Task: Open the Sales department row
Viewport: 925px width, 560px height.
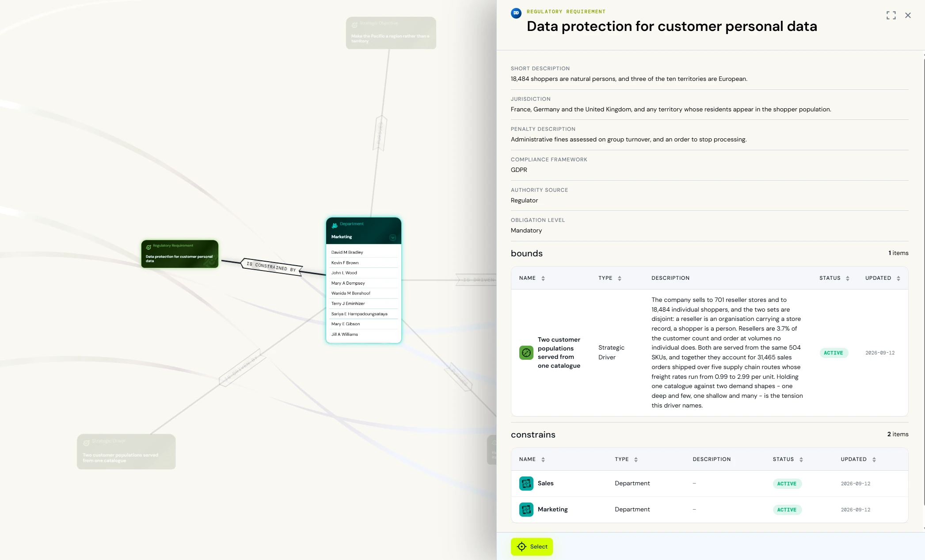Action: click(709, 484)
